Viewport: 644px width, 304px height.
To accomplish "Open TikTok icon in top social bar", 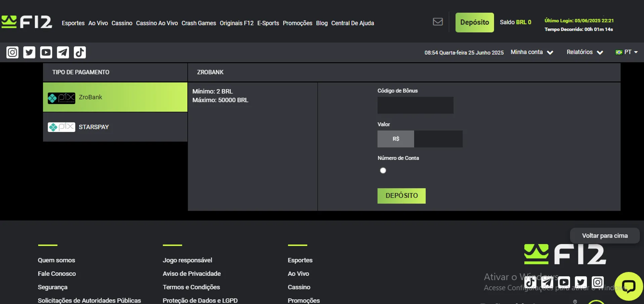I will (80, 52).
